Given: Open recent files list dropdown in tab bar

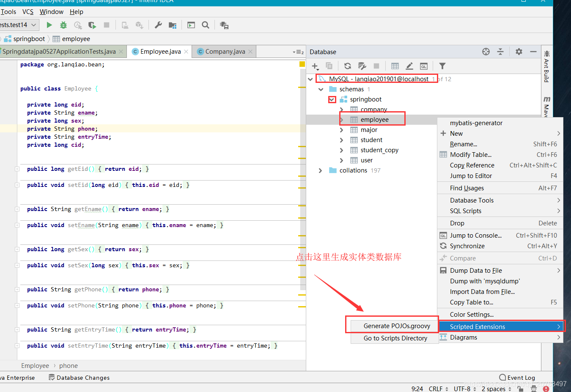Looking at the screenshot, I should [298, 52].
